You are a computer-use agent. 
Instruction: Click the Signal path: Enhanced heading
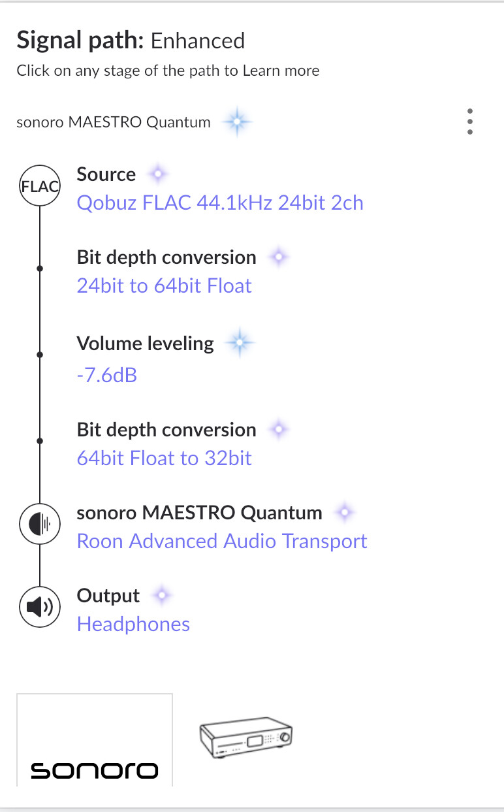pos(131,41)
